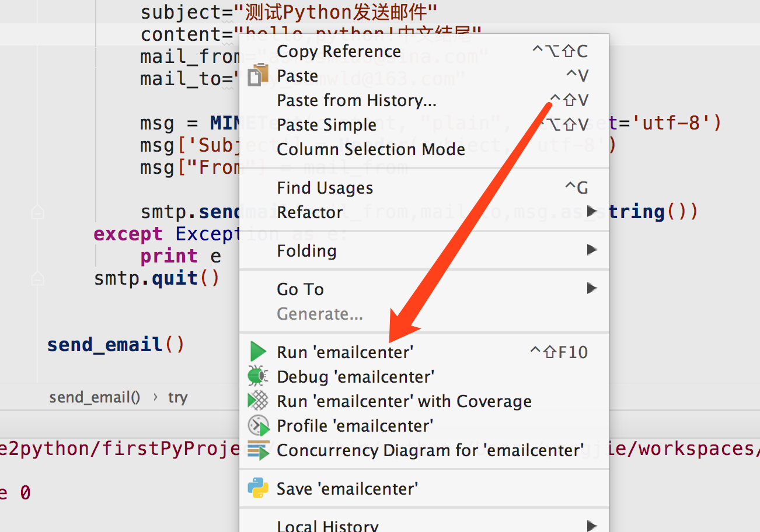Viewport: 760px width, 532px height.
Task: Choose Paste Simple entry
Action: coord(424,125)
